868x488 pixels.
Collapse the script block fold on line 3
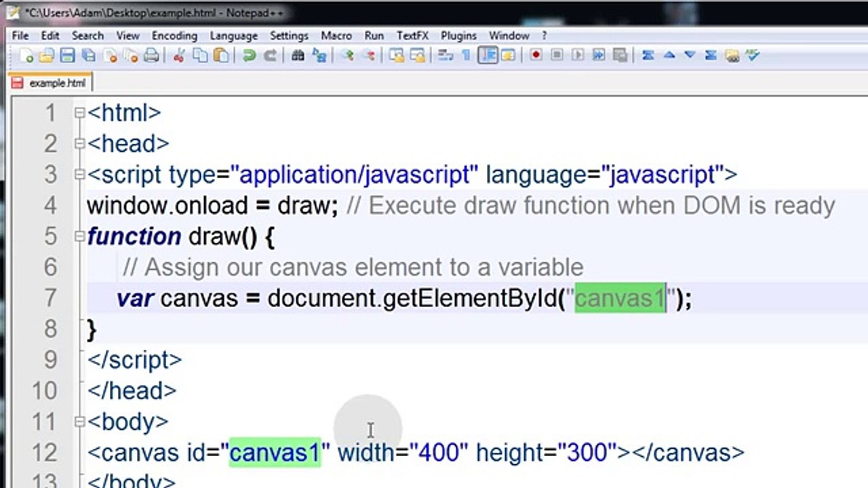tap(79, 175)
